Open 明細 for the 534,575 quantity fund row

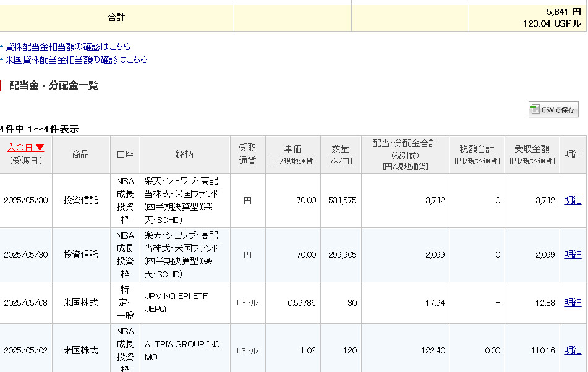(573, 200)
